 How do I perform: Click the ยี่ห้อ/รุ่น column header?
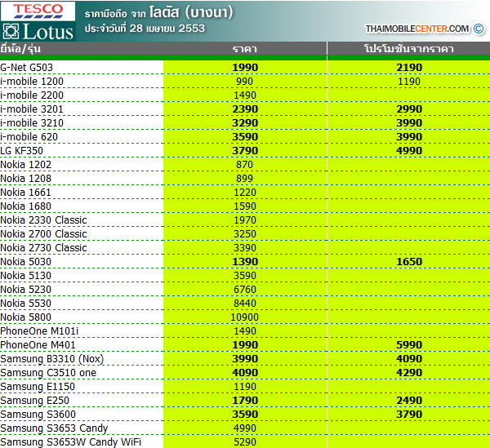pos(20,49)
